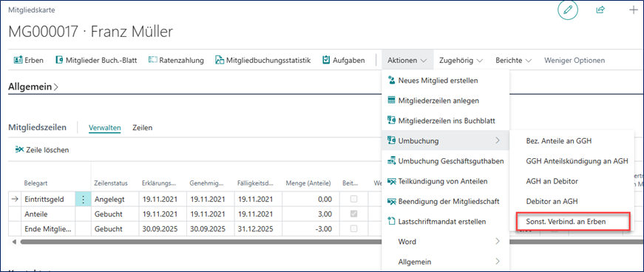Open Mitgliedbuchungsstatistik

(x=263, y=61)
